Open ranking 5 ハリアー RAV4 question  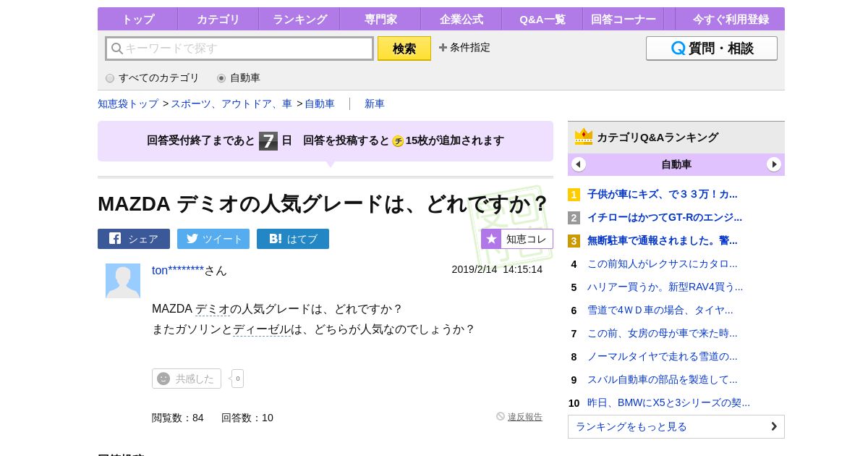tap(665, 287)
